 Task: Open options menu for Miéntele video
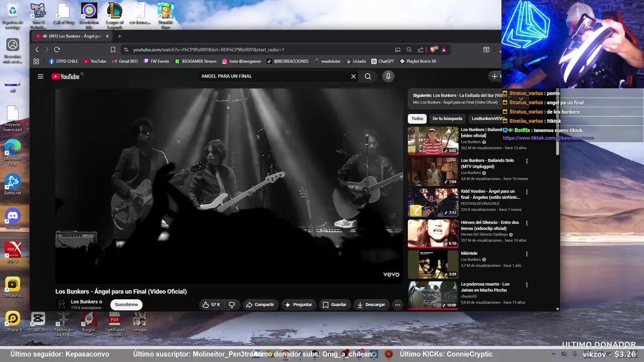click(x=527, y=254)
